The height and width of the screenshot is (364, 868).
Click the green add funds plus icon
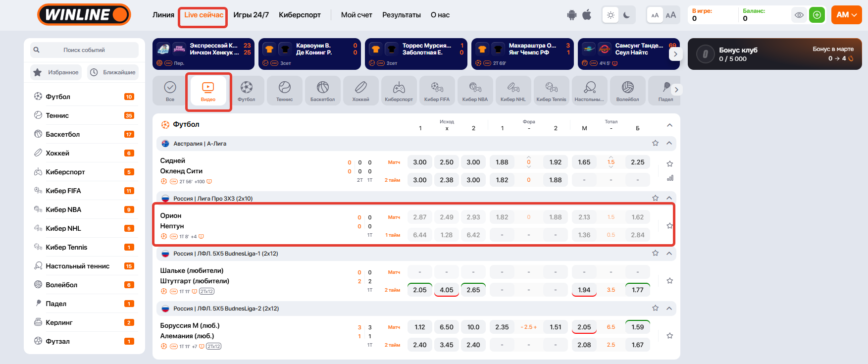817,15
